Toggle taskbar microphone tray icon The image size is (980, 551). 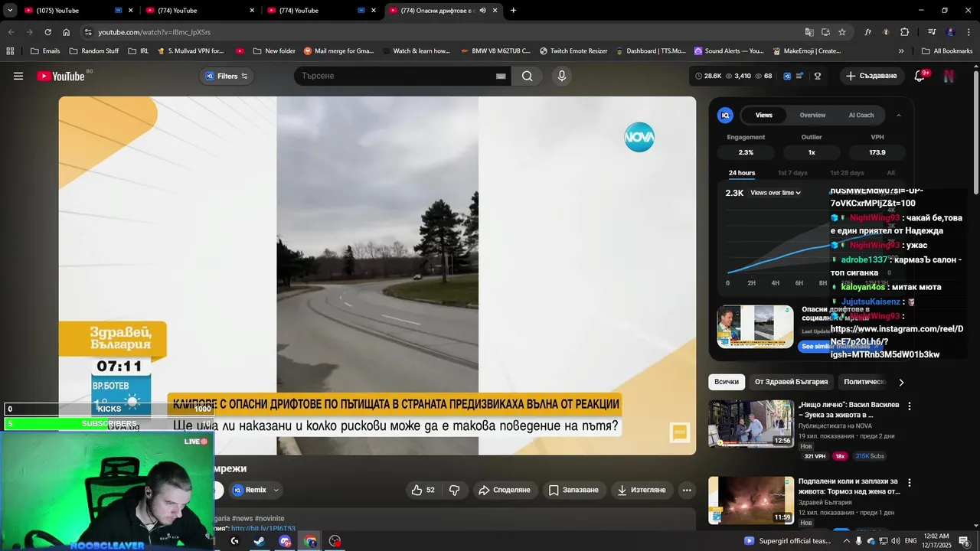(858, 541)
